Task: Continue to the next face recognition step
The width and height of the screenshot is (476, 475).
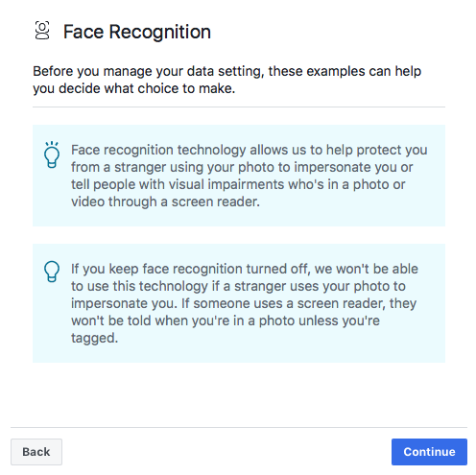Action: (x=429, y=452)
